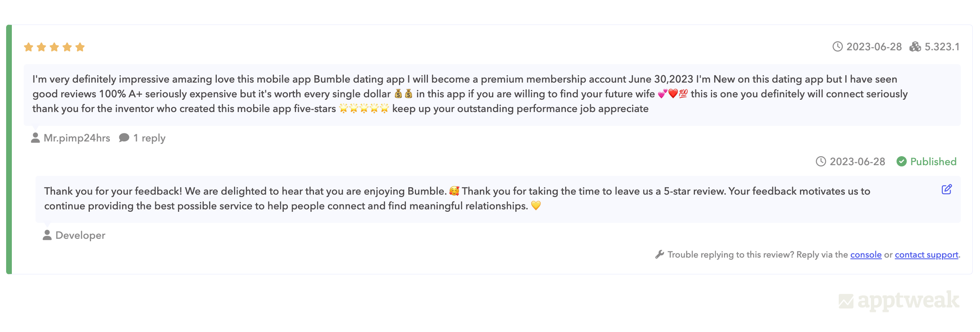Click the Developer user icon

47,235
